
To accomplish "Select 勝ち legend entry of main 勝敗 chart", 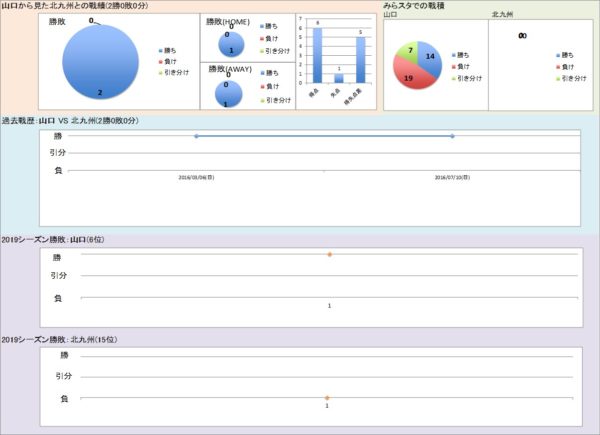I will [x=168, y=51].
